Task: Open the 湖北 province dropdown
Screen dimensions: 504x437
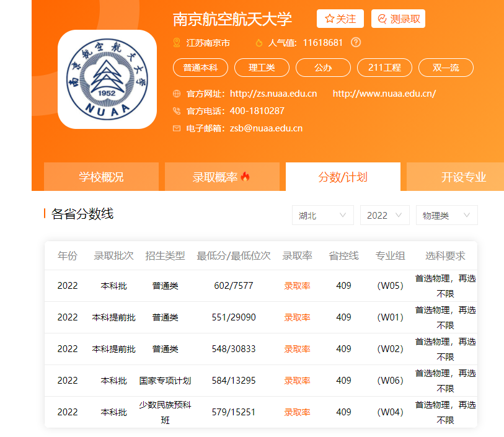Action: click(x=323, y=215)
